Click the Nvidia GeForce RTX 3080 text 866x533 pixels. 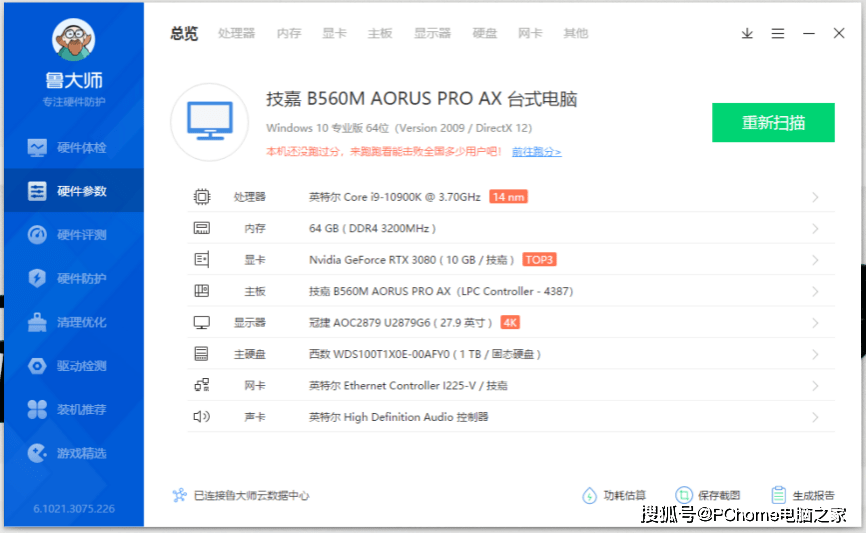pos(411,260)
